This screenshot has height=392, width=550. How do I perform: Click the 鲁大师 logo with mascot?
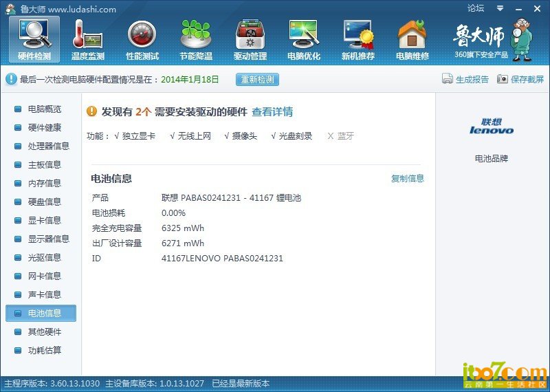[x=493, y=40]
